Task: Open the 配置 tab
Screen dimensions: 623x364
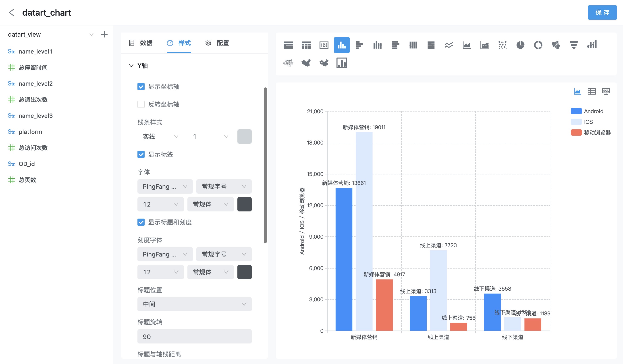Action: click(x=217, y=43)
